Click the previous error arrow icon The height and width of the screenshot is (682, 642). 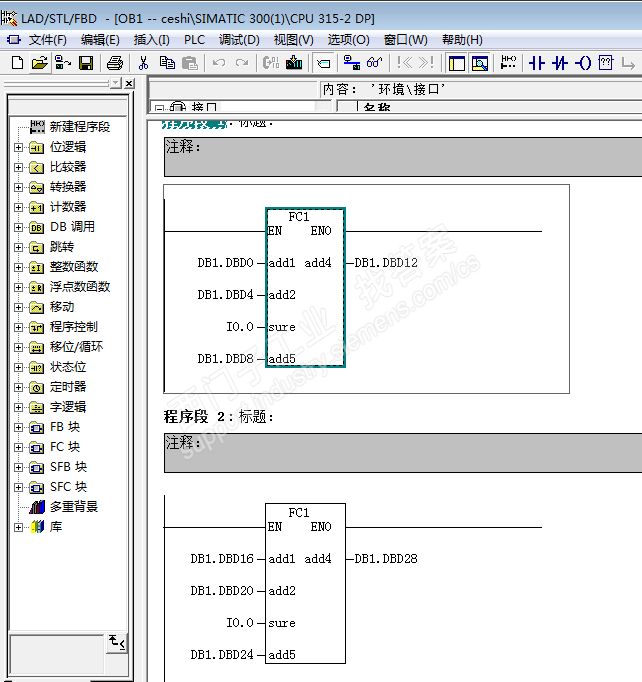405,63
